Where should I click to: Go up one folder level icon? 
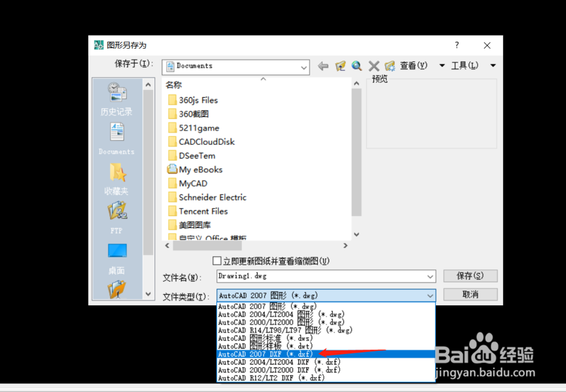coord(340,66)
